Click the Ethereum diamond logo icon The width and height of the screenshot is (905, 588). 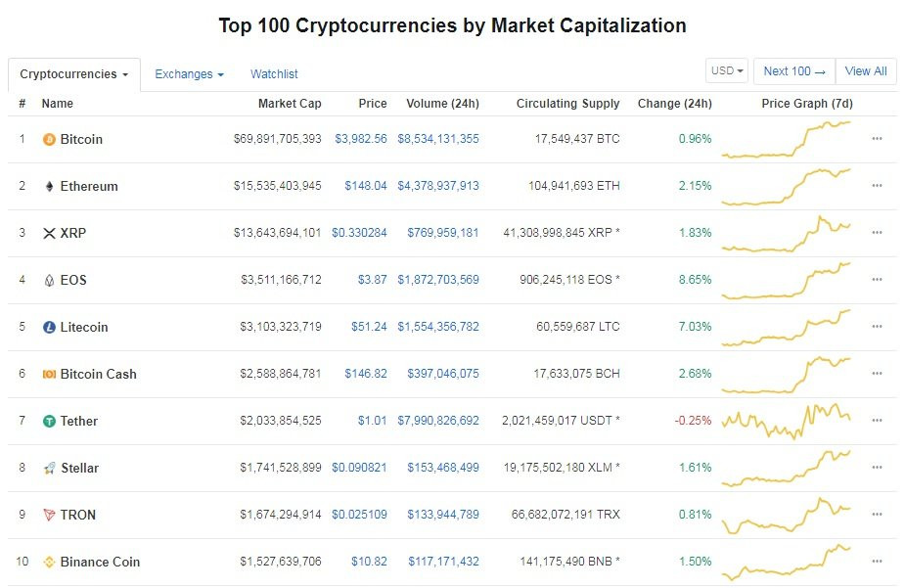tap(49, 187)
